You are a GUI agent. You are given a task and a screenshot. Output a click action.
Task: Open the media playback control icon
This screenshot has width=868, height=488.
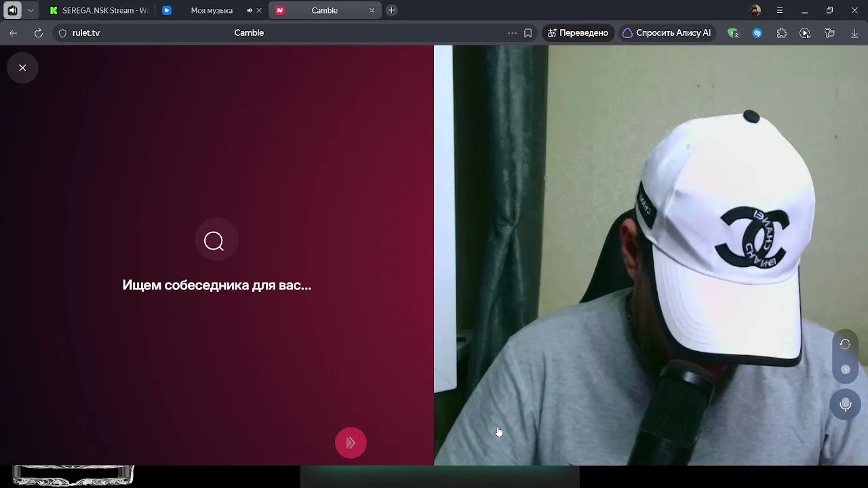point(805,33)
